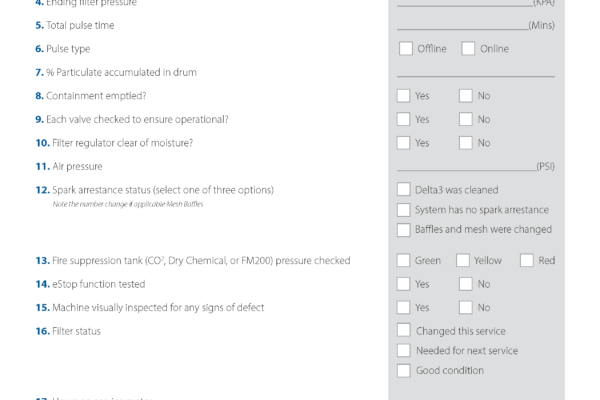The height and width of the screenshot is (400, 600).
Task: Tick Yes for Containment emptied
Action: [x=403, y=96]
